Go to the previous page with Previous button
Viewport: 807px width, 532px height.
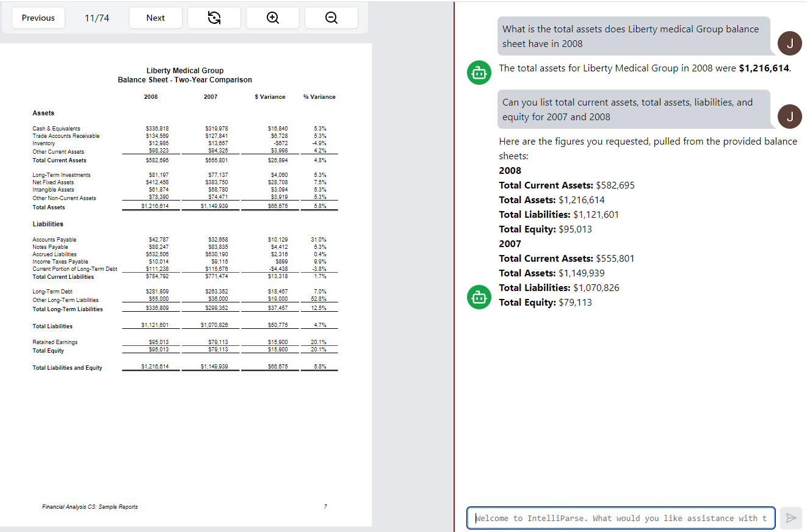38,18
